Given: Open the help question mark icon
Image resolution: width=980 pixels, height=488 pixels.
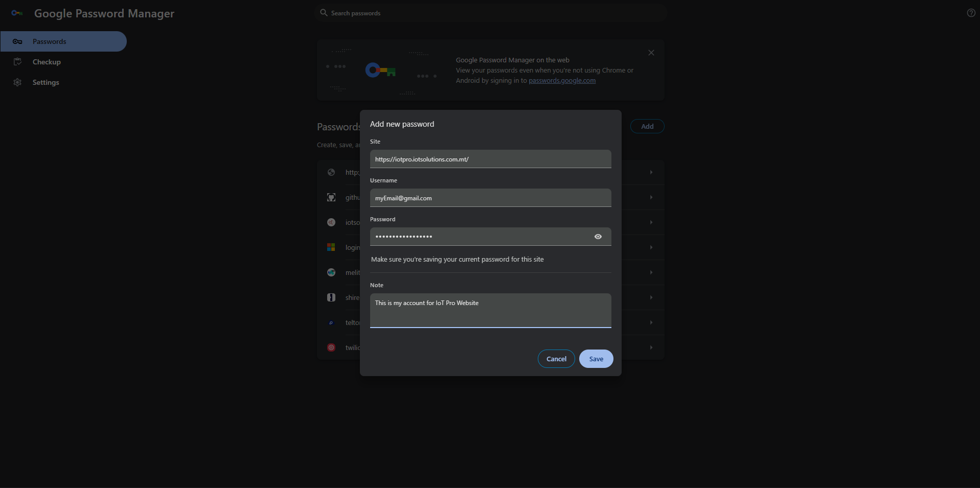Looking at the screenshot, I should click(971, 13).
